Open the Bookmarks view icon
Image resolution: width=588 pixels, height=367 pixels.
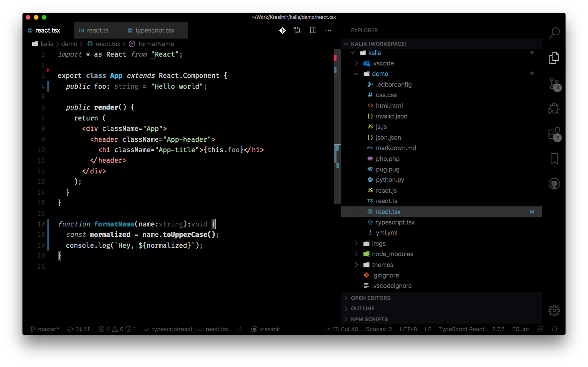(x=554, y=159)
